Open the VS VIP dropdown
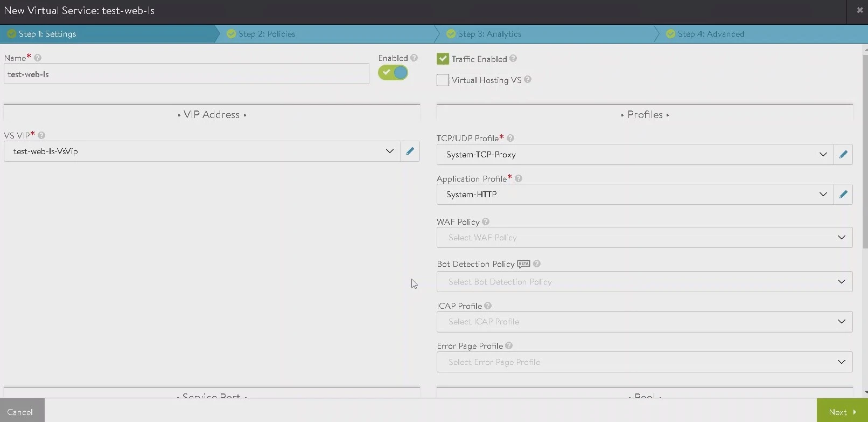Image resolution: width=868 pixels, height=422 pixels. [202, 151]
